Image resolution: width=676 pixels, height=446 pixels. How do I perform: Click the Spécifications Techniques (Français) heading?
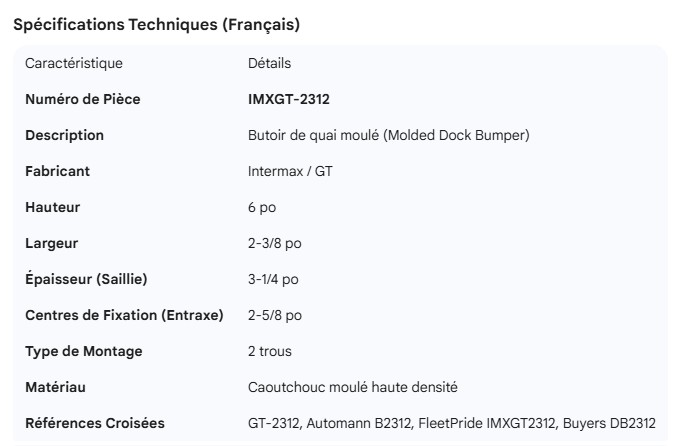156,25
